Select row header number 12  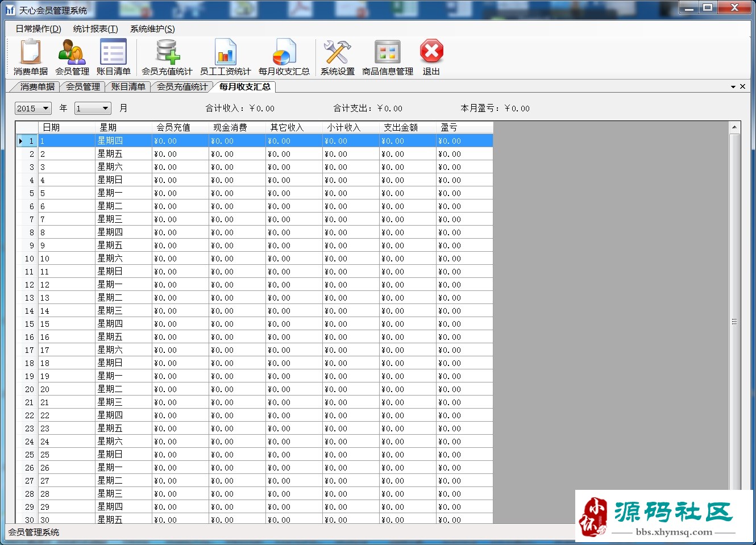[27, 285]
